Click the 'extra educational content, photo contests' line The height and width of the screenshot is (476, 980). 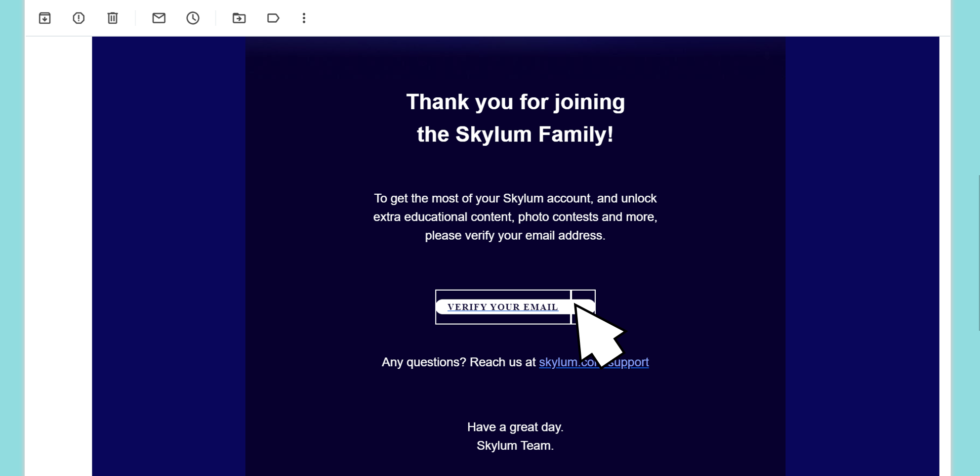click(x=515, y=217)
